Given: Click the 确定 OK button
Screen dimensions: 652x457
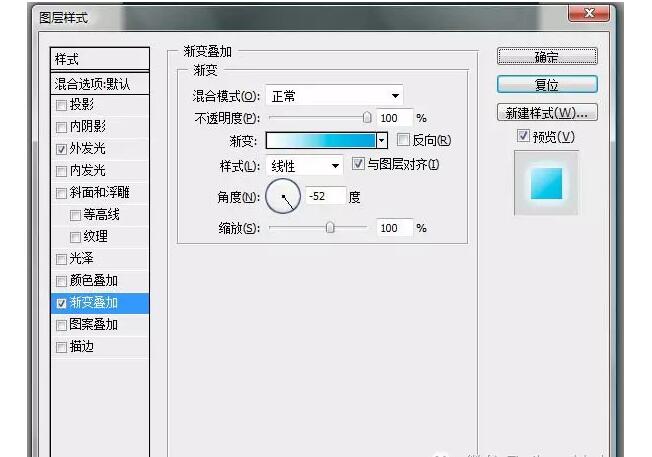Looking at the screenshot, I should point(547,57).
